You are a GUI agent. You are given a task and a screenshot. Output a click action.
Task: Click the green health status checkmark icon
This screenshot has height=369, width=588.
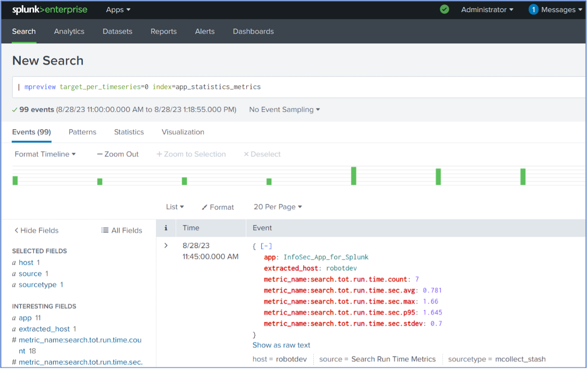444,9
